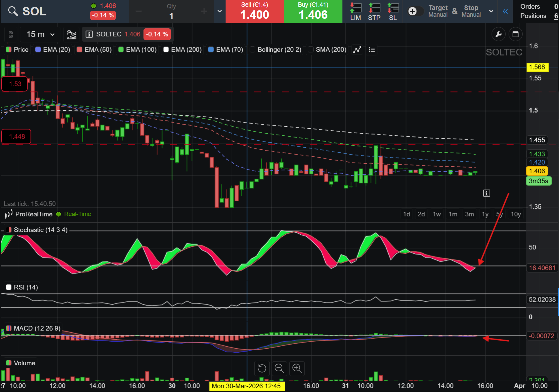
Task: Toggle Price series visibility
Action: (17, 49)
